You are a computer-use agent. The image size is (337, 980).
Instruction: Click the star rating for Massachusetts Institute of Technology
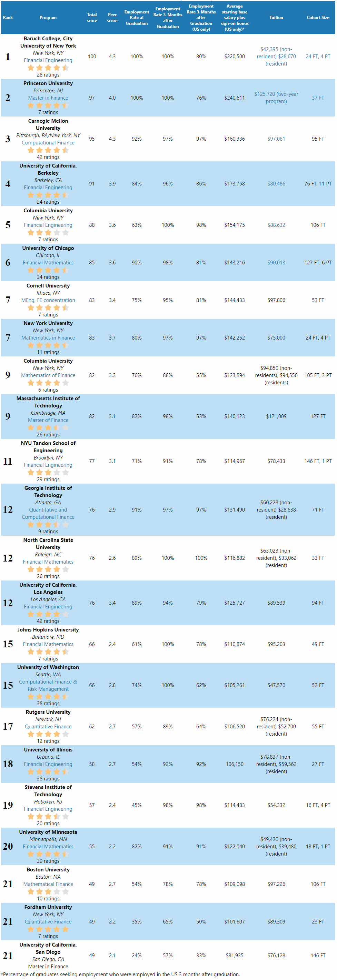[x=48, y=427]
